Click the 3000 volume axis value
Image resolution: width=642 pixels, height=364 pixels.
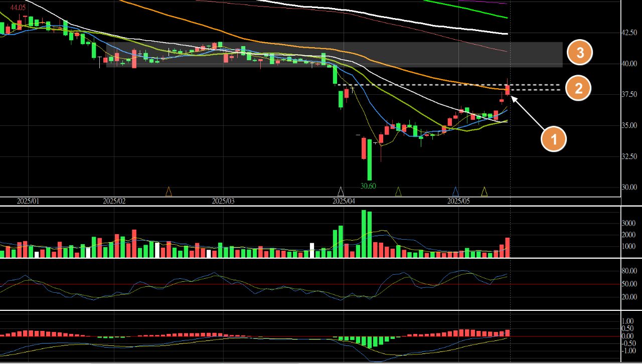click(629, 223)
